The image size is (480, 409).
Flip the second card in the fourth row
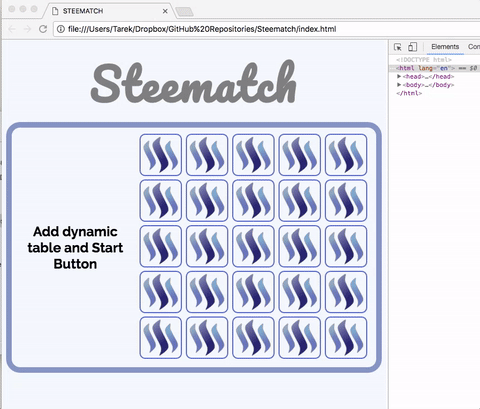[207, 292]
